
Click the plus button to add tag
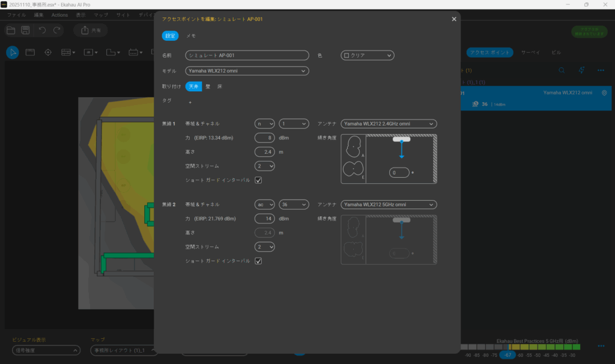[190, 102]
